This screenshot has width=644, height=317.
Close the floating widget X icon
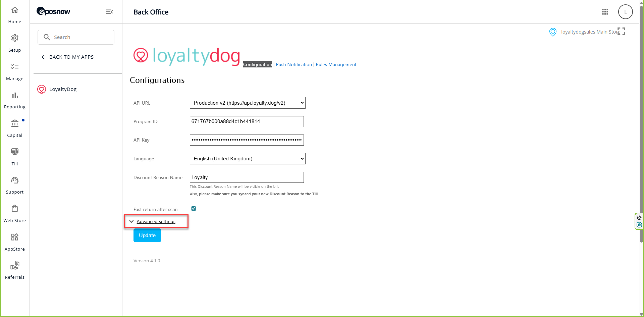[x=639, y=218]
